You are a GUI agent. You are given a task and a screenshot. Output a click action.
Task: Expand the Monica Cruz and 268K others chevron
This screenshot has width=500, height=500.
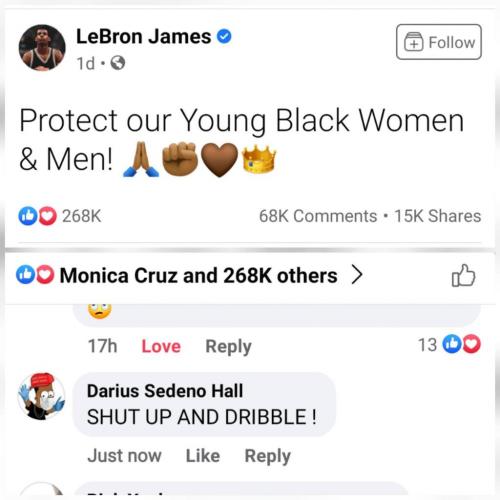click(357, 275)
